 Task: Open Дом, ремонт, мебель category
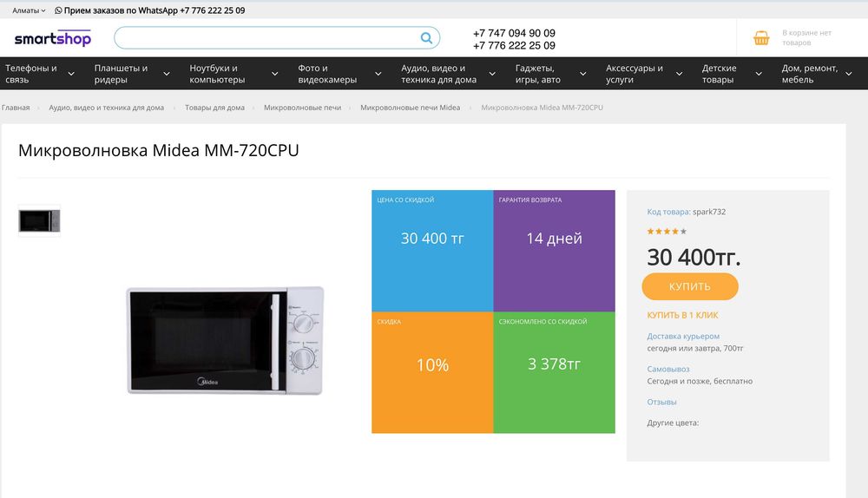pyautogui.click(x=809, y=74)
